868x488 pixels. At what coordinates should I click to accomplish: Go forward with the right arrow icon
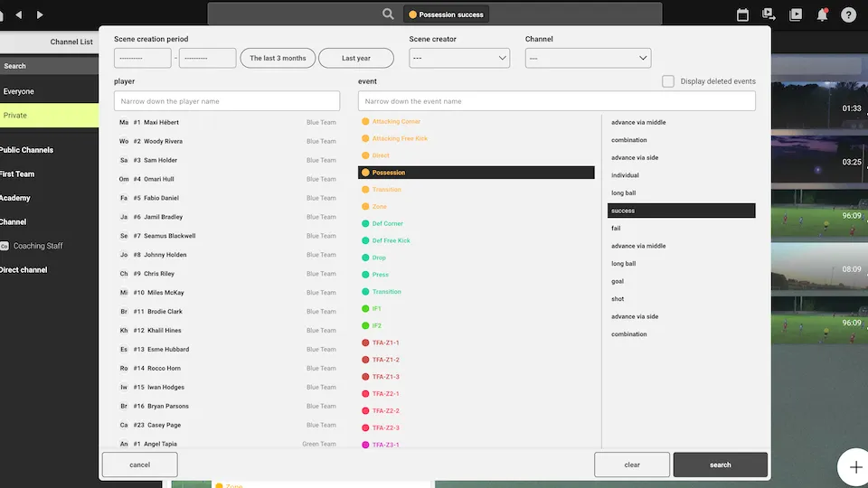point(40,15)
